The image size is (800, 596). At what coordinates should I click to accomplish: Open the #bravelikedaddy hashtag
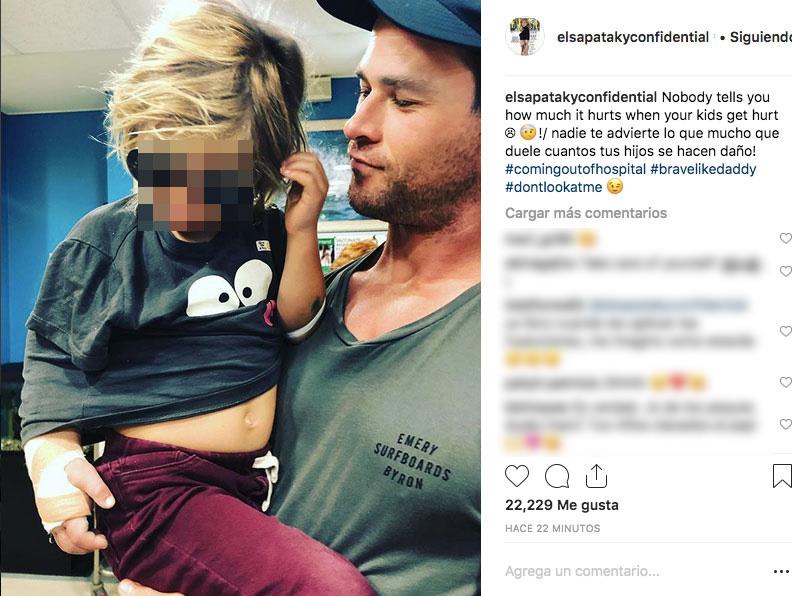[703, 169]
